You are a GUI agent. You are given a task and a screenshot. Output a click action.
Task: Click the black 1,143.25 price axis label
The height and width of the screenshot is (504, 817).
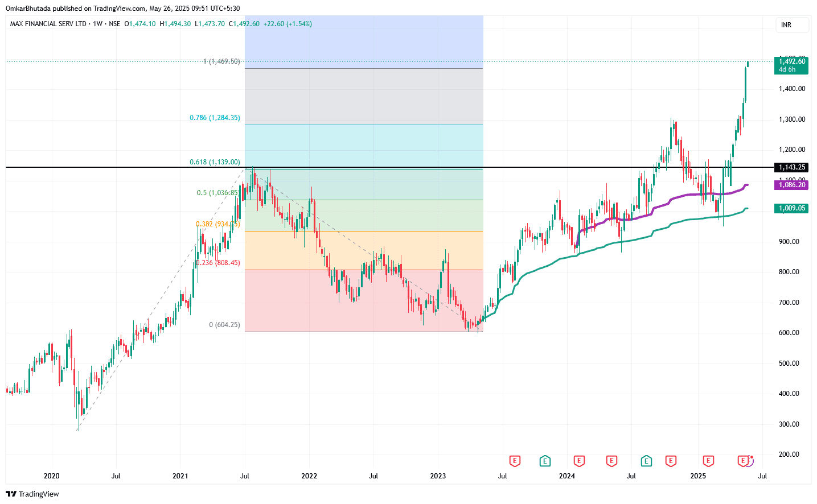(x=792, y=167)
